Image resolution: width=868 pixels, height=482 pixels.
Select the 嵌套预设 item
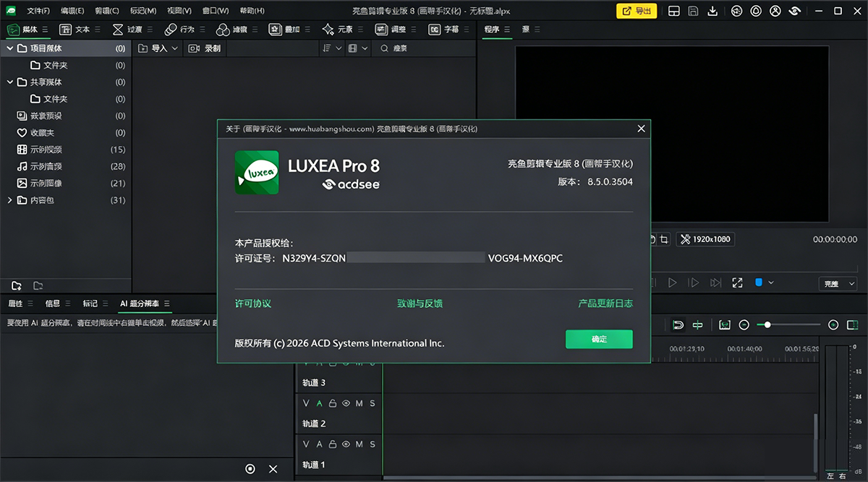coord(65,116)
